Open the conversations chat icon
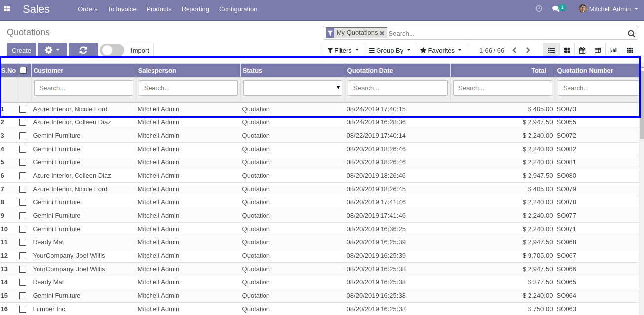 coord(556,9)
